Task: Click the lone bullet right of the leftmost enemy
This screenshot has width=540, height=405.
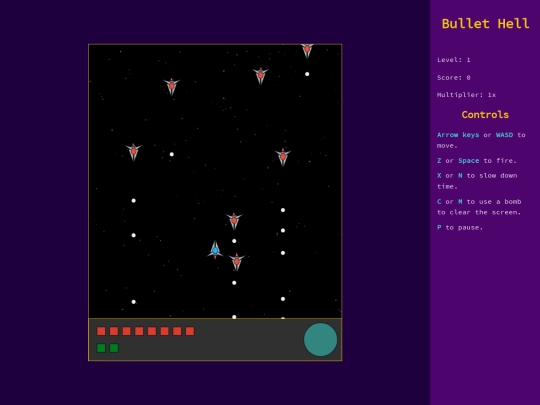Action: (x=172, y=154)
